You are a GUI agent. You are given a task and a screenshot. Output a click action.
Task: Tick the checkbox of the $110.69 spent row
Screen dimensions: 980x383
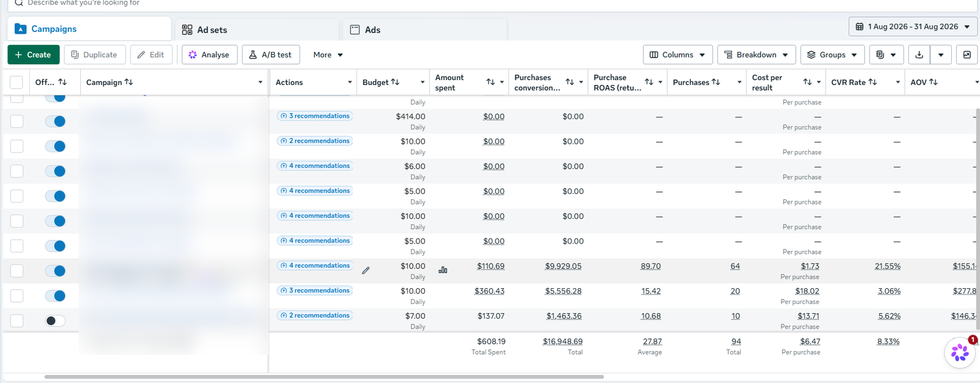[x=17, y=271]
